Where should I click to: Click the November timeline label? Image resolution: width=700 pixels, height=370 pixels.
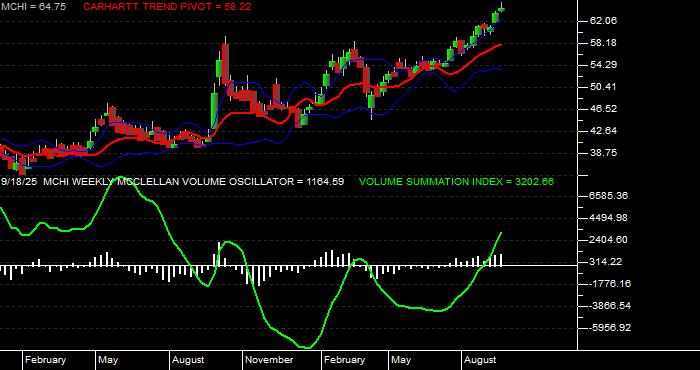[x=270, y=360]
